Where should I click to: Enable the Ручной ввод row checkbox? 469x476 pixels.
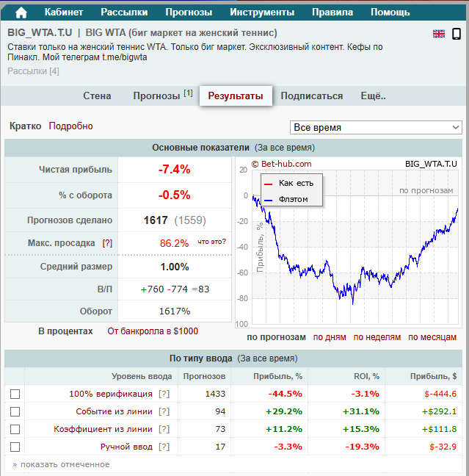click(x=15, y=447)
